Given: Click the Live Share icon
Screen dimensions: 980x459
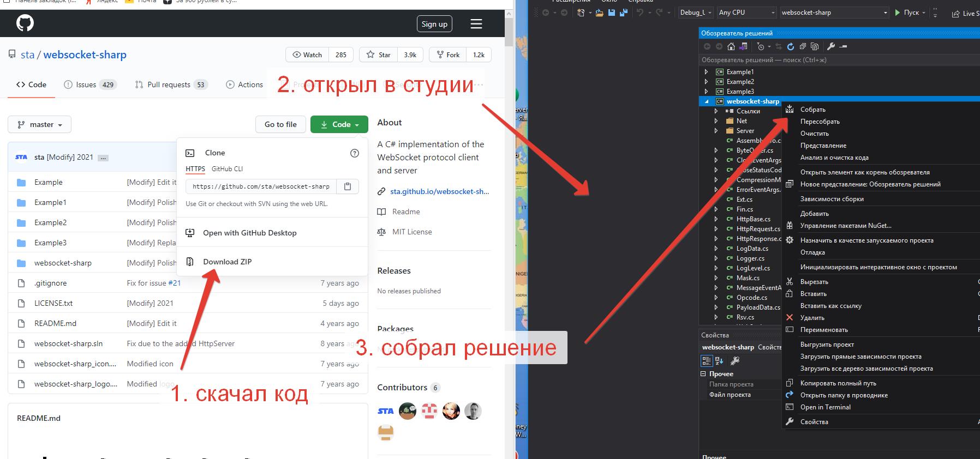Looking at the screenshot, I should tap(955, 14).
